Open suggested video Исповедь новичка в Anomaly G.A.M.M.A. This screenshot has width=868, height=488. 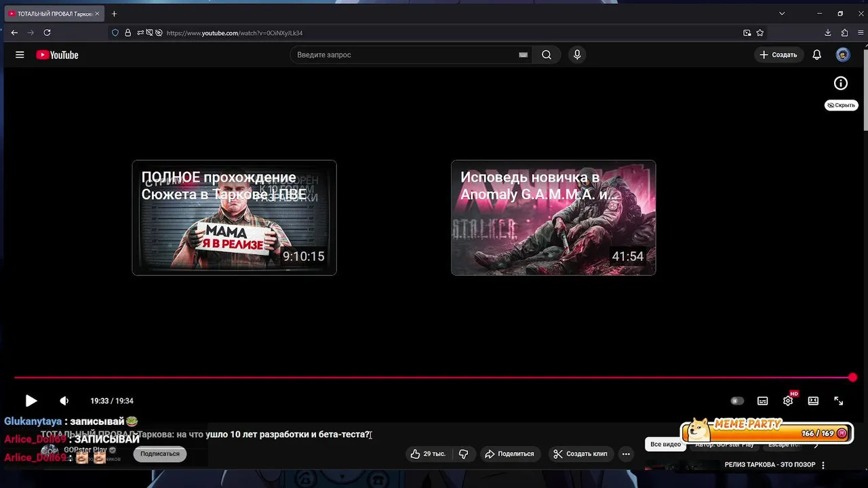(553, 218)
